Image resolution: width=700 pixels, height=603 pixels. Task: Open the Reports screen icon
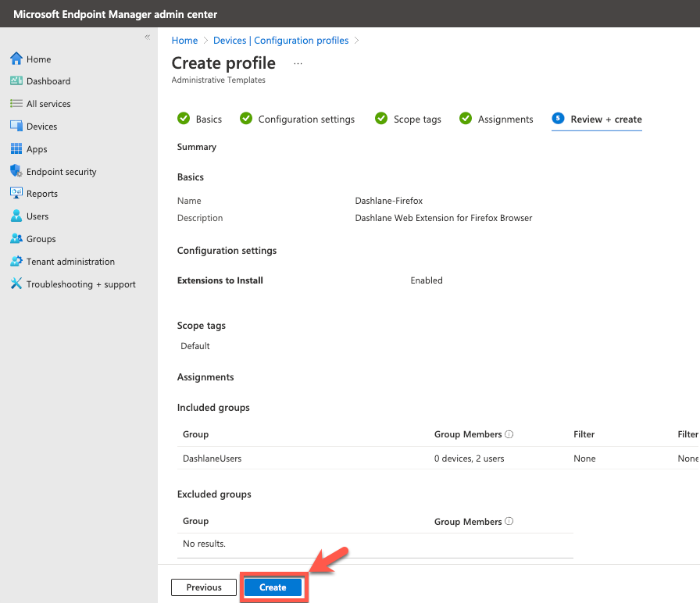[16, 193]
